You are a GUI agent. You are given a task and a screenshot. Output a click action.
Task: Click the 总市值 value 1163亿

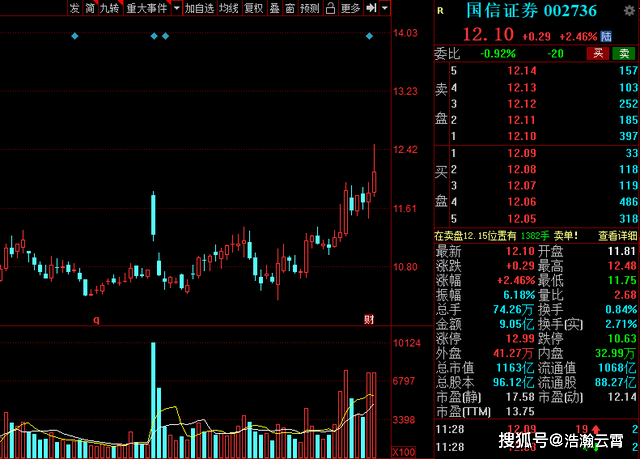click(x=515, y=368)
